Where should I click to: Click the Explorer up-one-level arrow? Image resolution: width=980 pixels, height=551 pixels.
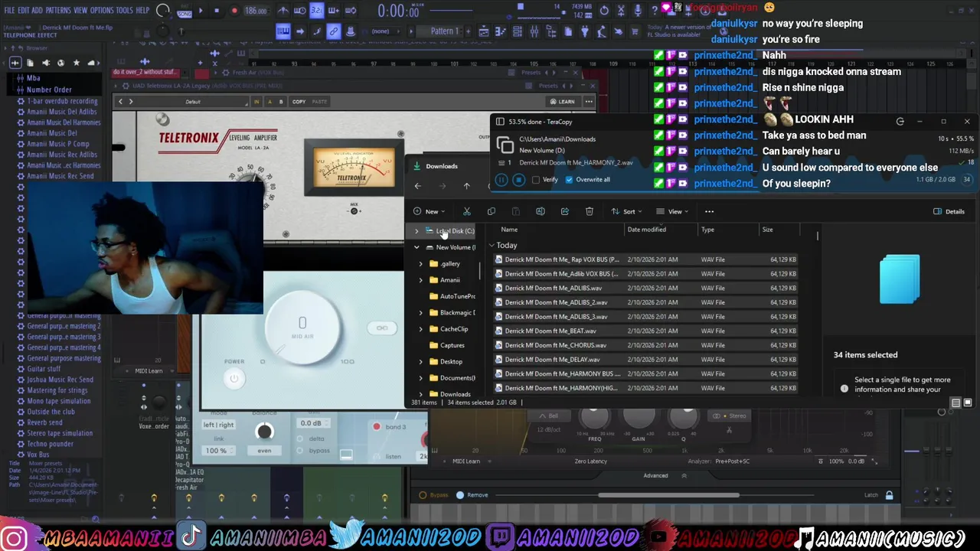(466, 186)
